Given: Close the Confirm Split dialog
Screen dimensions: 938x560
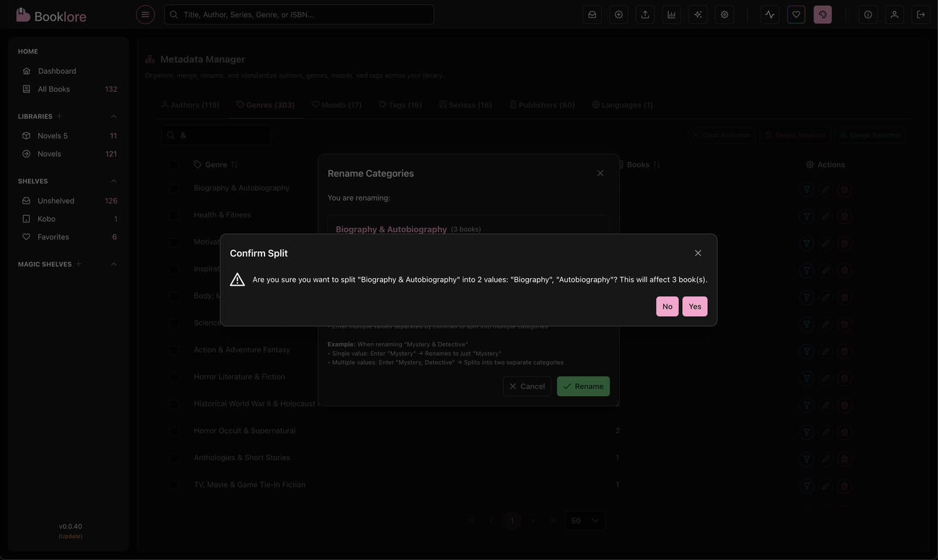Looking at the screenshot, I should [698, 253].
